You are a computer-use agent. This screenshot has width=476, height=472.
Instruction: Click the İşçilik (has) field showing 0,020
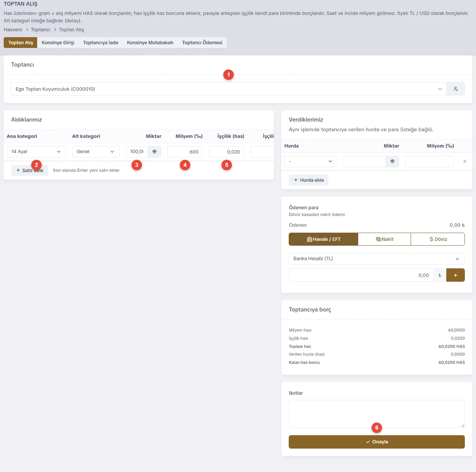(227, 152)
